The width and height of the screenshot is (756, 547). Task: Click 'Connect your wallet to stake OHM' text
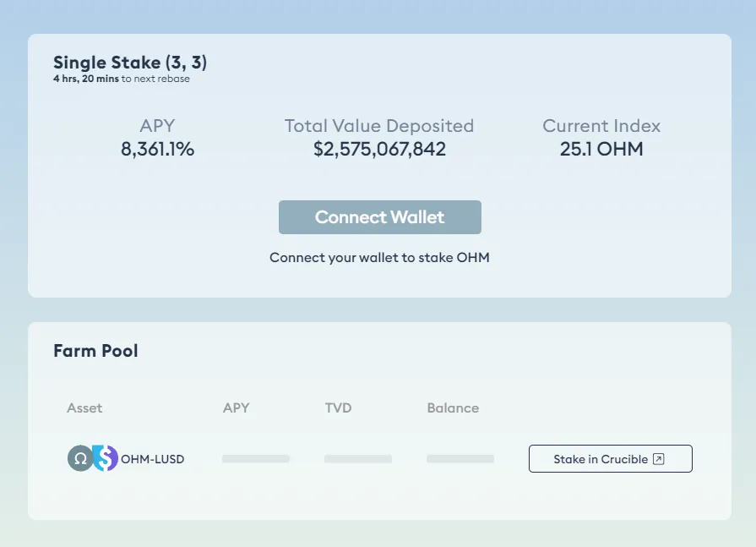tap(379, 257)
